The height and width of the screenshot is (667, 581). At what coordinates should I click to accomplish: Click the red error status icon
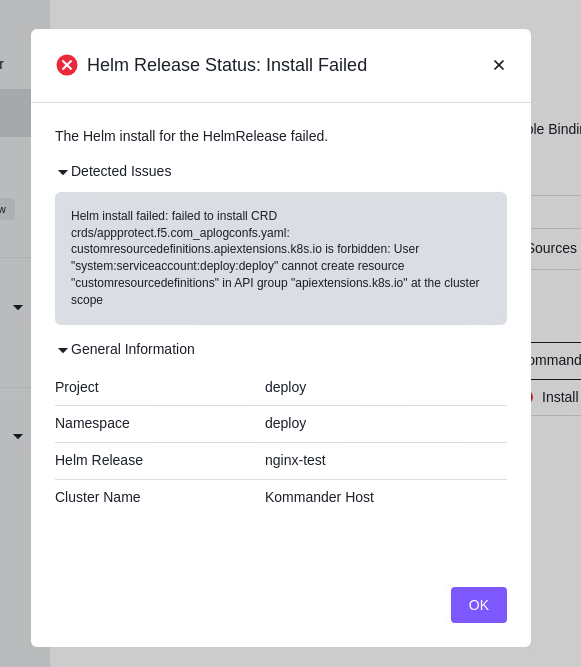67,65
